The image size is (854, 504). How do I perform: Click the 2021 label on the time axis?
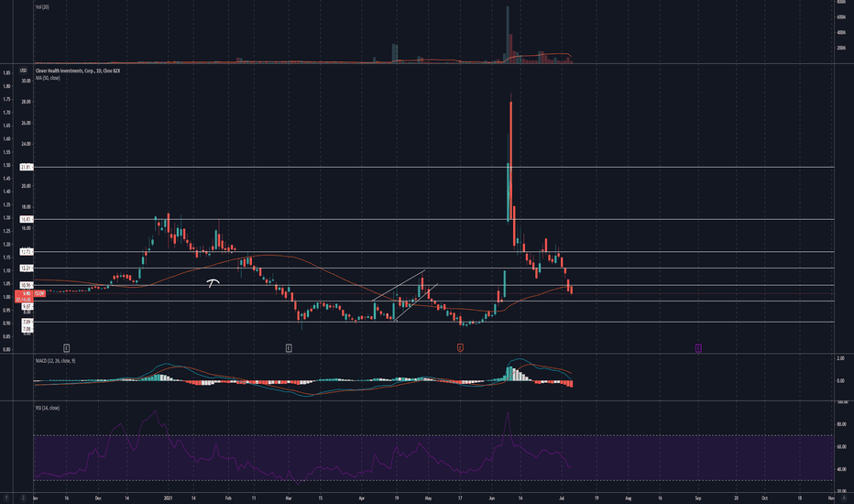[x=169, y=498]
